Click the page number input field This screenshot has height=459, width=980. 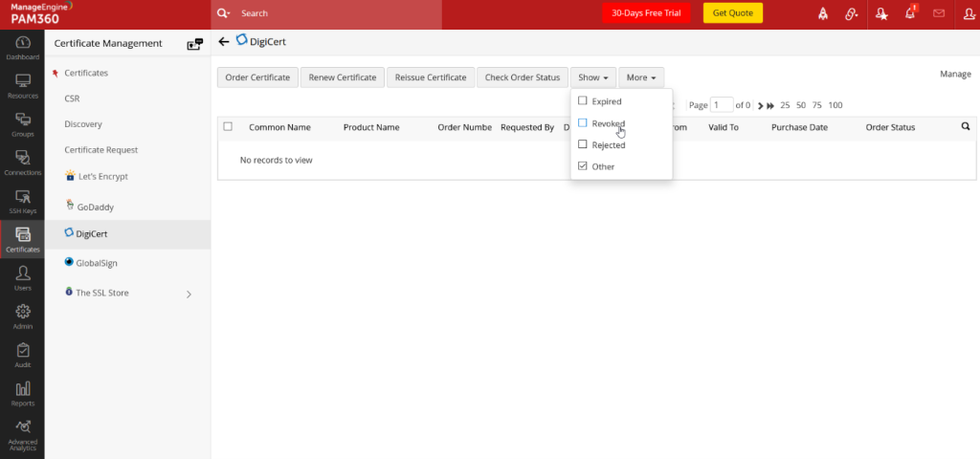(x=721, y=104)
